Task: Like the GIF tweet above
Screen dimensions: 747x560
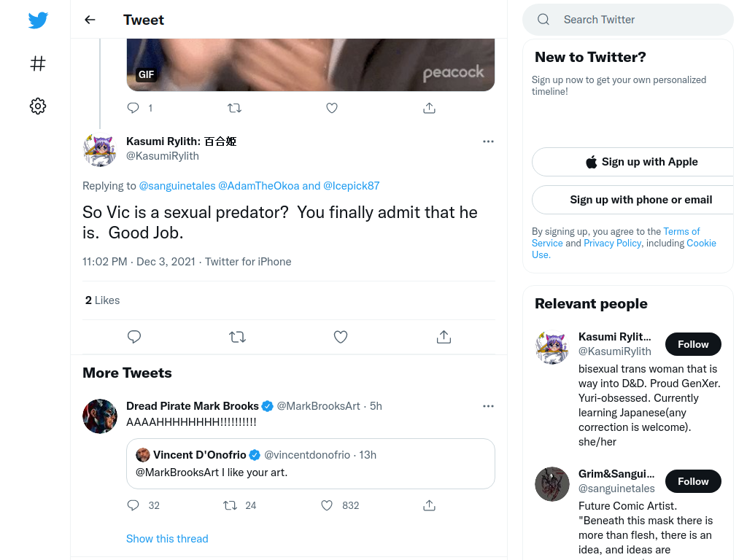Action: point(332,108)
